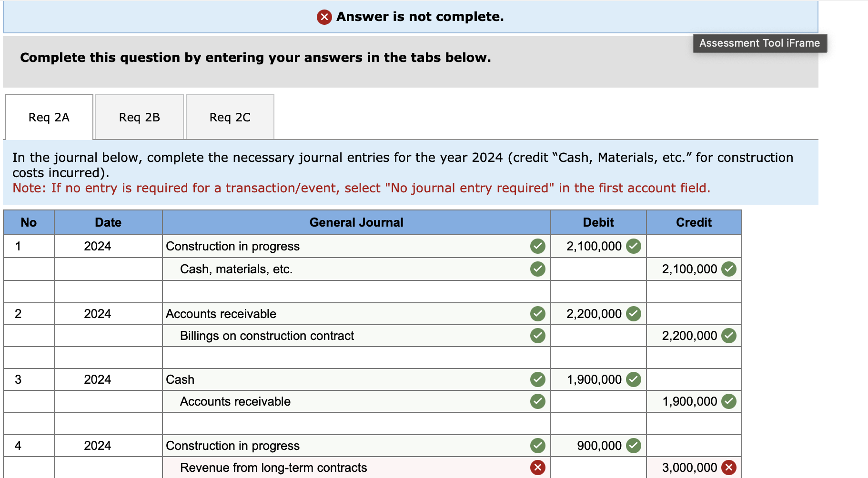Switch to the Req 2B tab
This screenshot has width=868, height=478.
(140, 117)
